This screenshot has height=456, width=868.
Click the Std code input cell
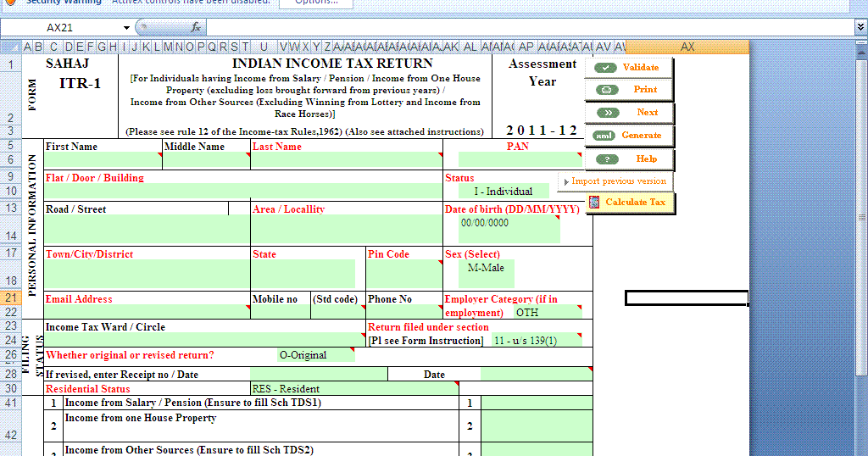[337, 312]
